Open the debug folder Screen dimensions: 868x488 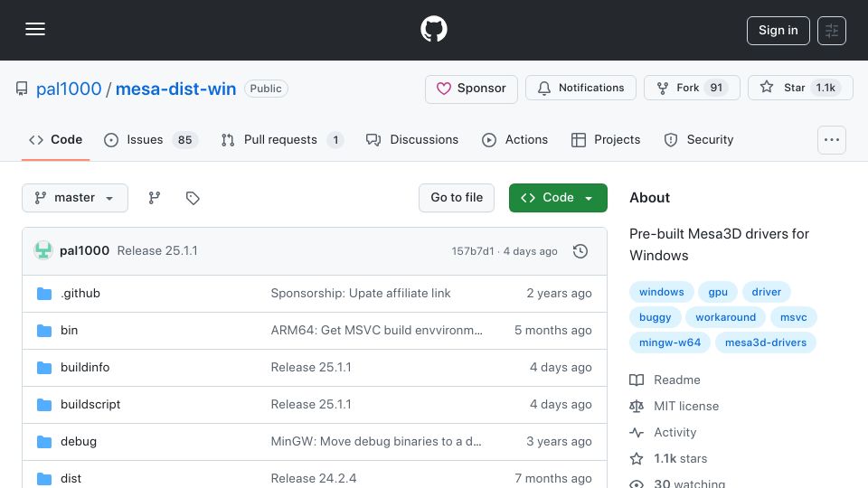[x=79, y=442]
